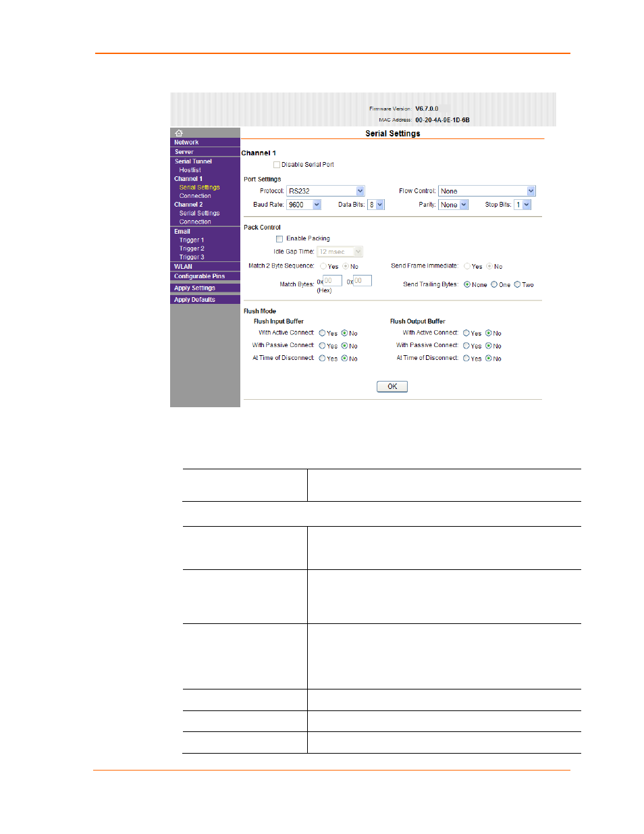Open Channel 1 Serial Settings link
This screenshot has width=644, height=834.
tap(199, 188)
